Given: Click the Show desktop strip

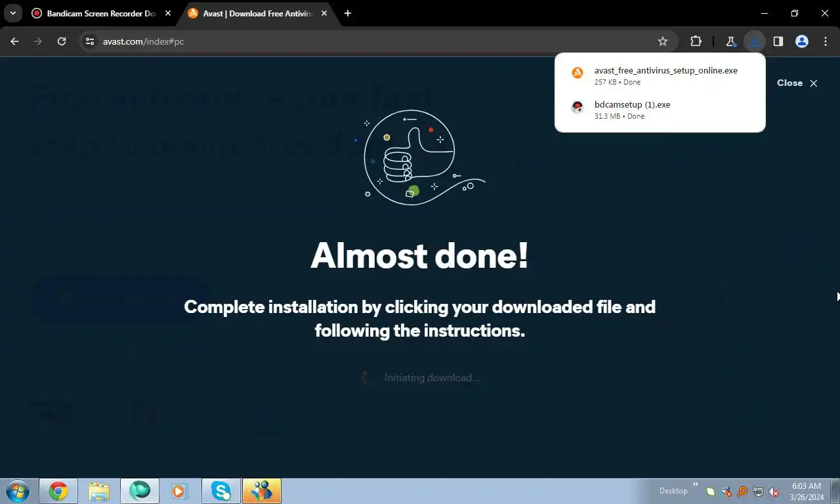Looking at the screenshot, I should pos(835,491).
